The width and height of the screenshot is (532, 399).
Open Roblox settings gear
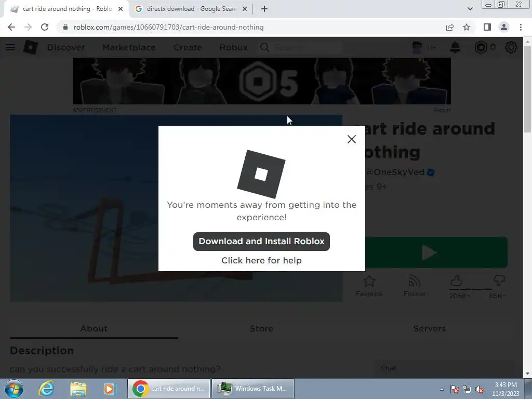click(x=511, y=47)
